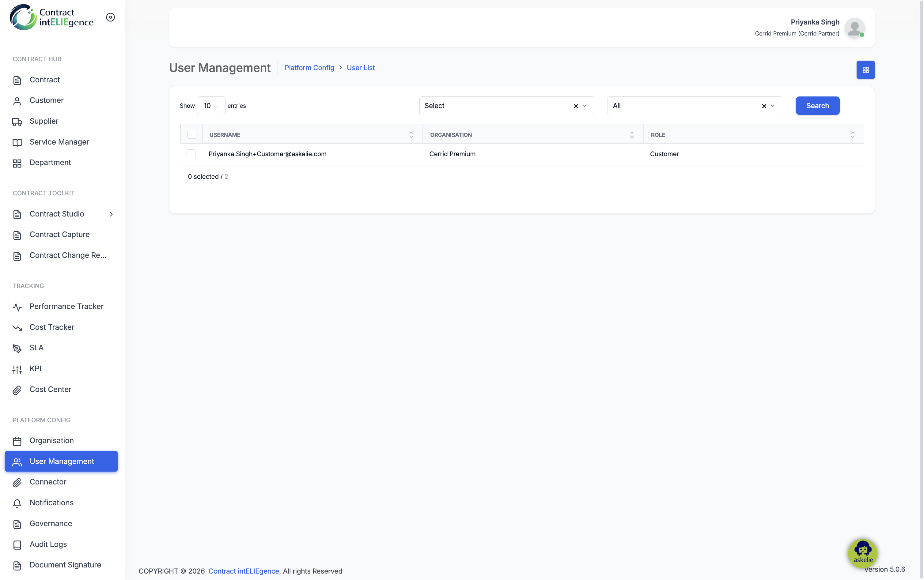Open Document Signature menu item
924x580 pixels.
(x=61, y=565)
